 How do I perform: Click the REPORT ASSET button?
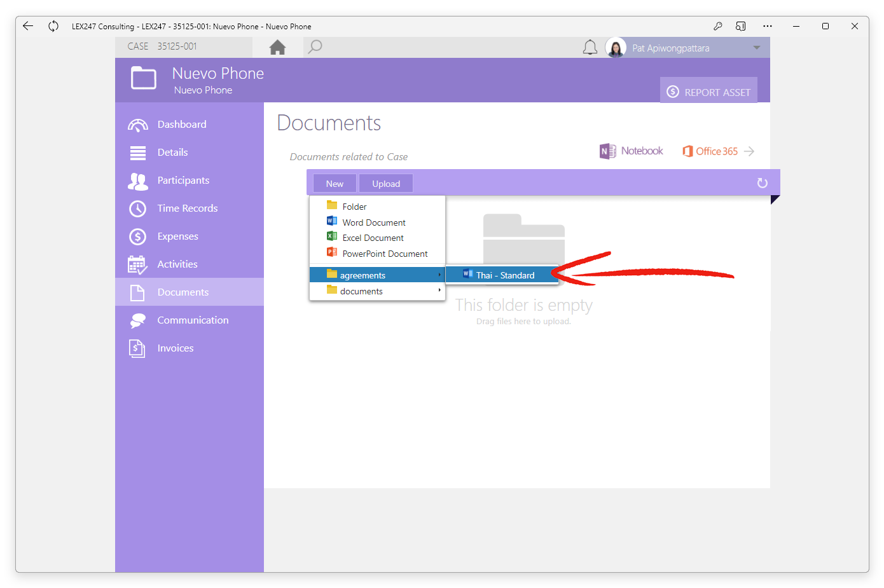708,92
